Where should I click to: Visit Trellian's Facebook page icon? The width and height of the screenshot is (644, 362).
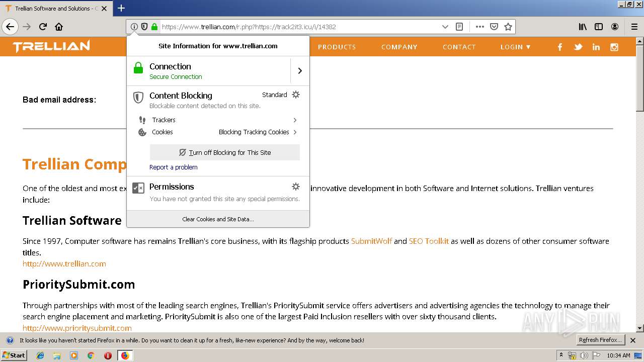coord(560,47)
